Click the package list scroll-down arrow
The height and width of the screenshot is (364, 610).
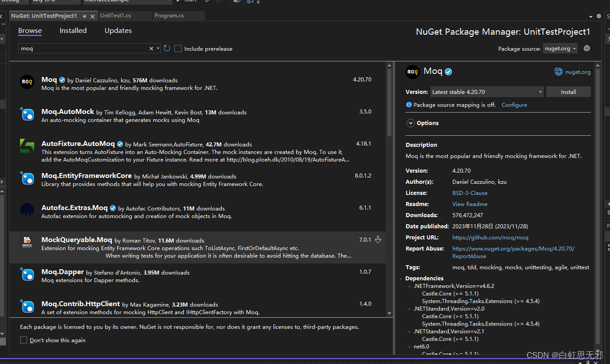tap(389, 313)
